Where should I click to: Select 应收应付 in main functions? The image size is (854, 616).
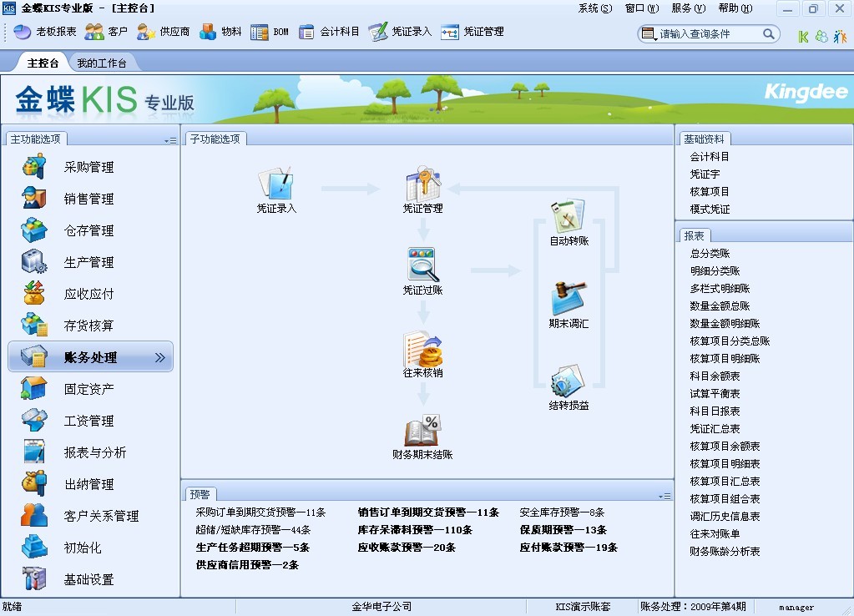tap(89, 294)
